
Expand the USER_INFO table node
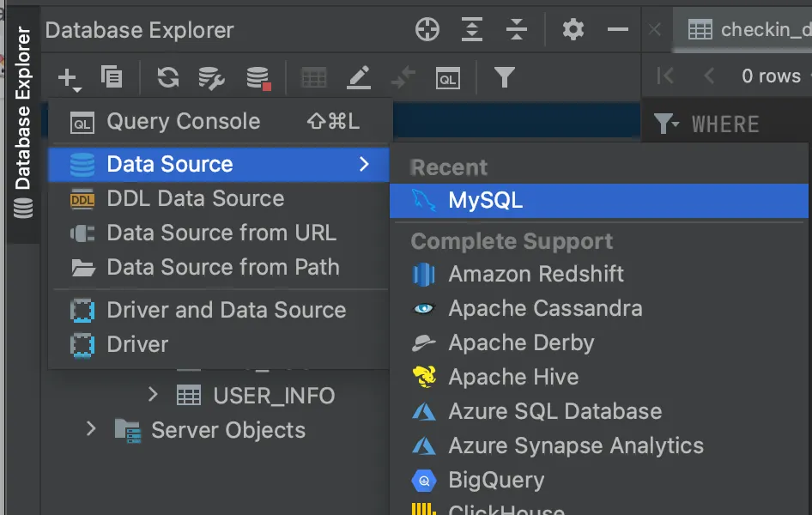coord(153,395)
